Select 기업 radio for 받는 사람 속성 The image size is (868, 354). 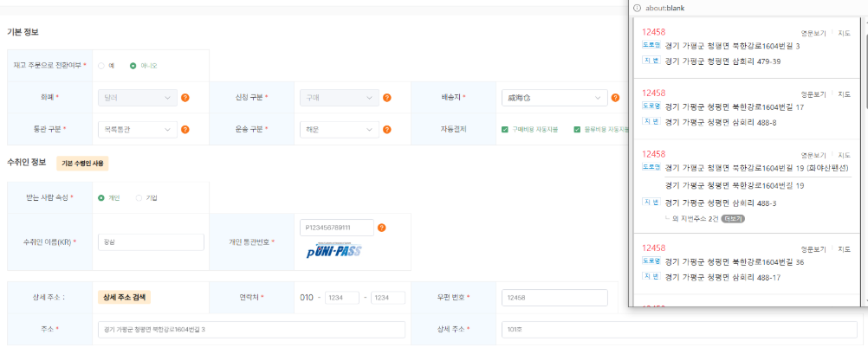139,197
